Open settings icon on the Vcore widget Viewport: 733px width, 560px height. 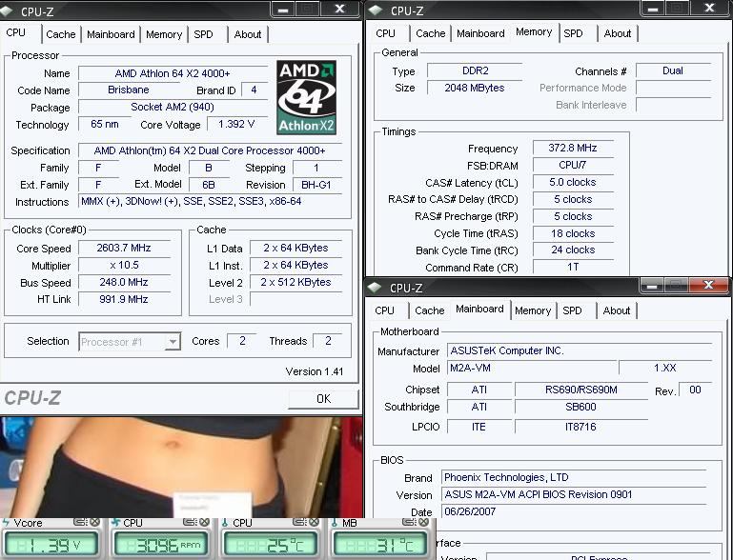click(80, 522)
